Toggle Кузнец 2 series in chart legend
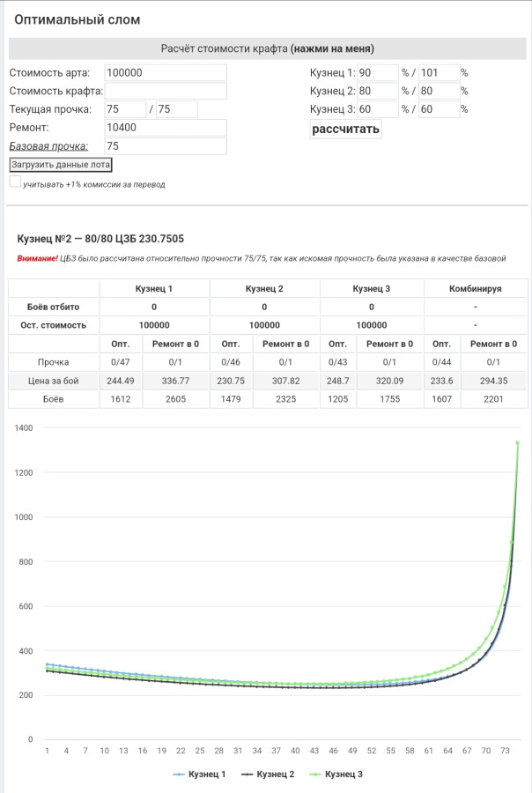532x793 pixels. coord(268,774)
